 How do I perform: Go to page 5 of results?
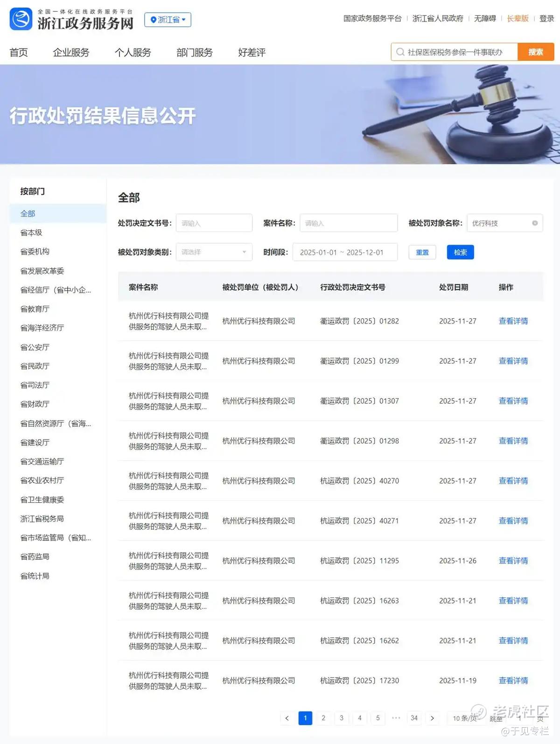[378, 718]
